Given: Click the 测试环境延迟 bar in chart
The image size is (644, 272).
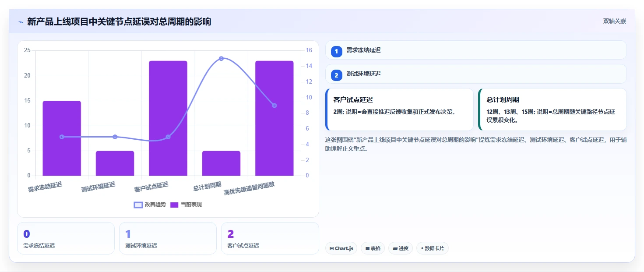Looking at the screenshot, I should tap(115, 163).
